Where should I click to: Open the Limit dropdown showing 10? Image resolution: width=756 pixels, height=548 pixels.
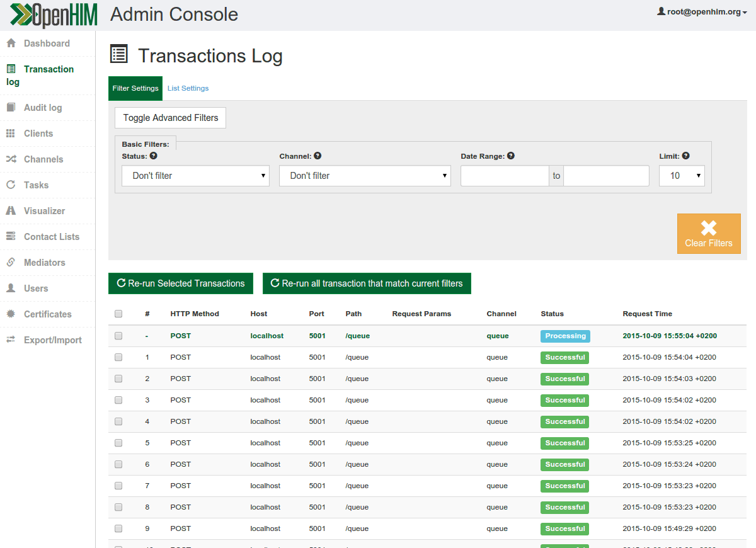click(x=682, y=176)
